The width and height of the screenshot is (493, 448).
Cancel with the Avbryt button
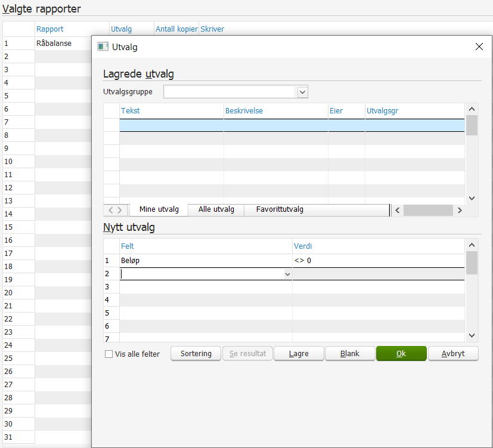tap(453, 354)
